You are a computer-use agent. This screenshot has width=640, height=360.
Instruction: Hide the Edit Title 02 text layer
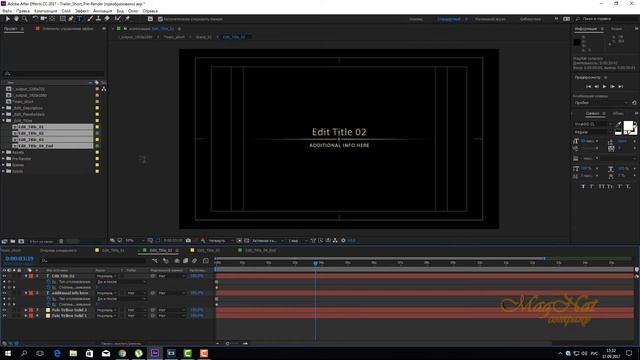point(4,276)
